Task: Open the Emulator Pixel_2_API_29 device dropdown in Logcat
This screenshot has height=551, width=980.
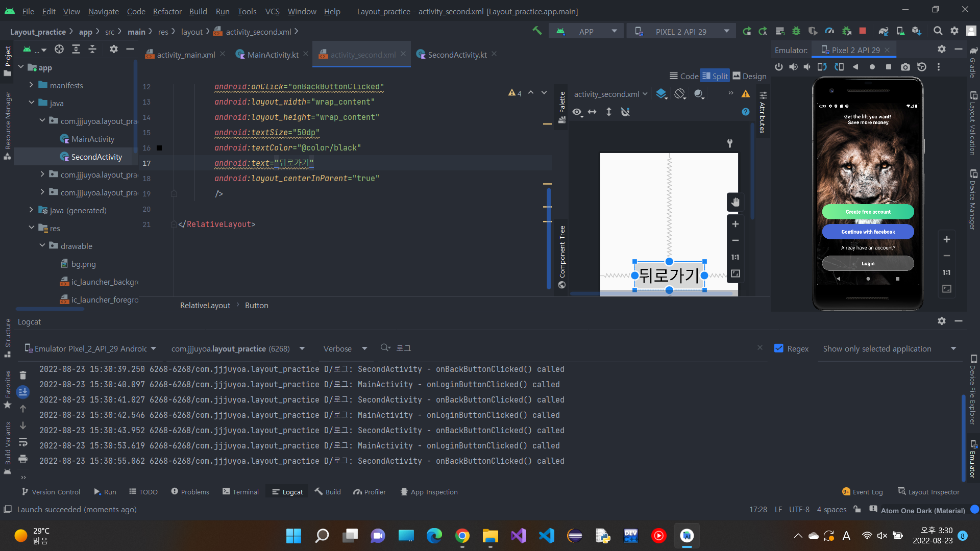Action: click(x=90, y=348)
